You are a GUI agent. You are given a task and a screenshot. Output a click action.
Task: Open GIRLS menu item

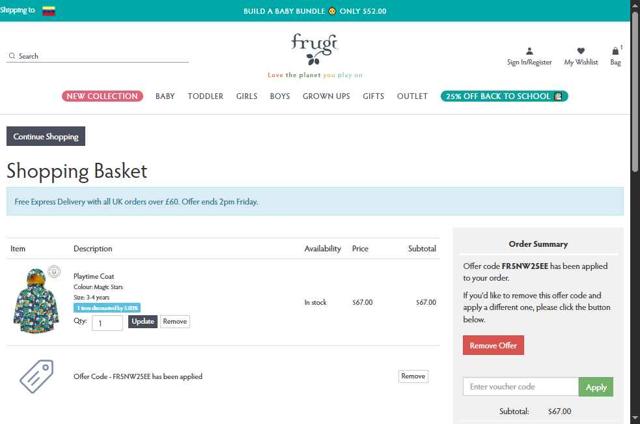point(247,96)
